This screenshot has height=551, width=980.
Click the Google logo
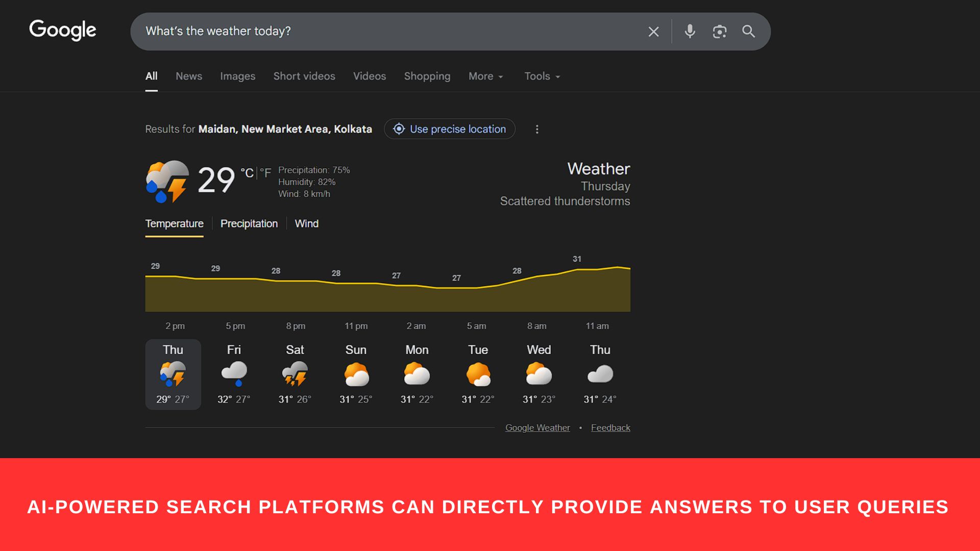coord(62,30)
